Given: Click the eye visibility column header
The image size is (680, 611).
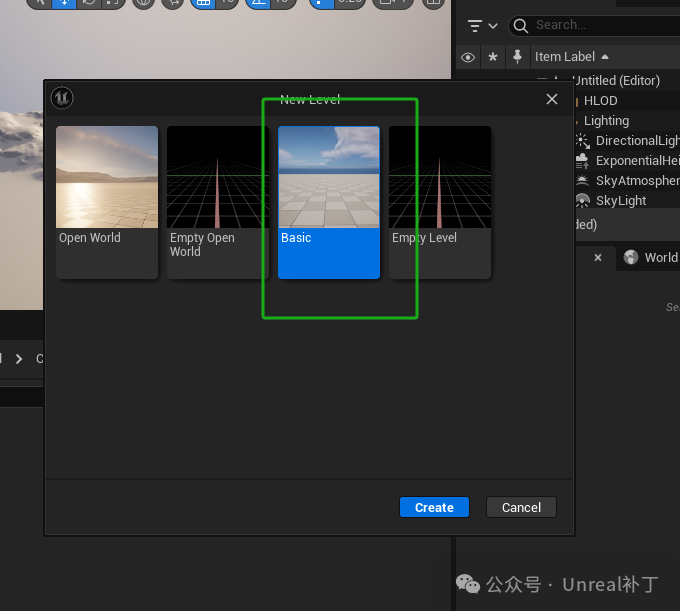Looking at the screenshot, I should point(468,57).
